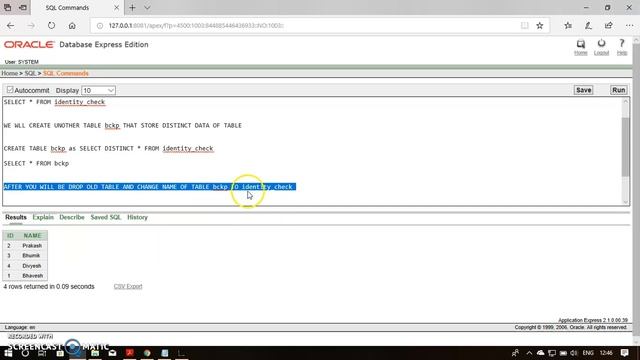Screen dimensions: 640x360
Task: Go to SQL breadcrumb link
Action: click(30, 73)
